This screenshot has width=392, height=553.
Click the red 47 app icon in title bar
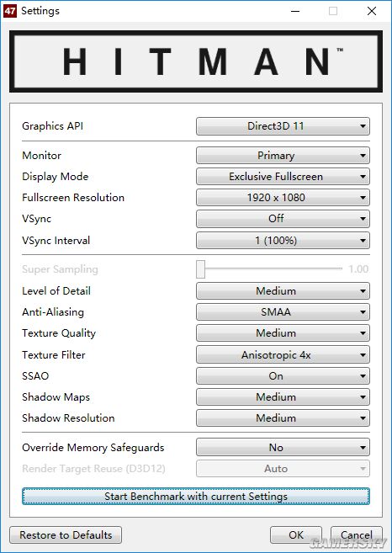[10, 11]
